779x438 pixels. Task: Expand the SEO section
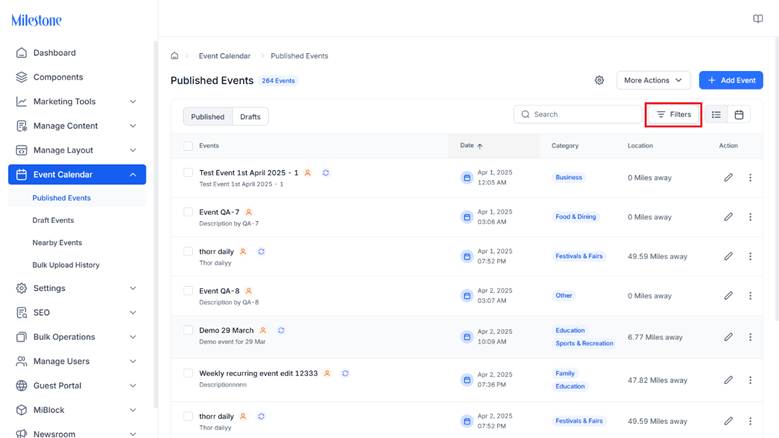pos(77,312)
